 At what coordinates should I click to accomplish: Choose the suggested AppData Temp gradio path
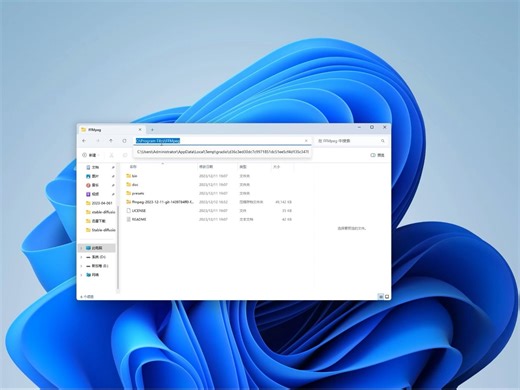(x=222, y=152)
